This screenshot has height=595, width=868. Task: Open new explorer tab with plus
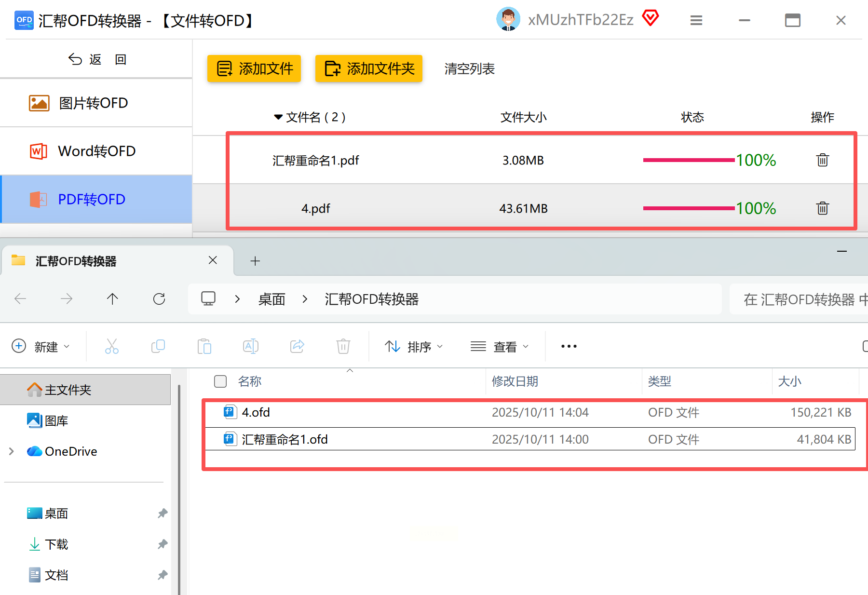pyautogui.click(x=255, y=261)
